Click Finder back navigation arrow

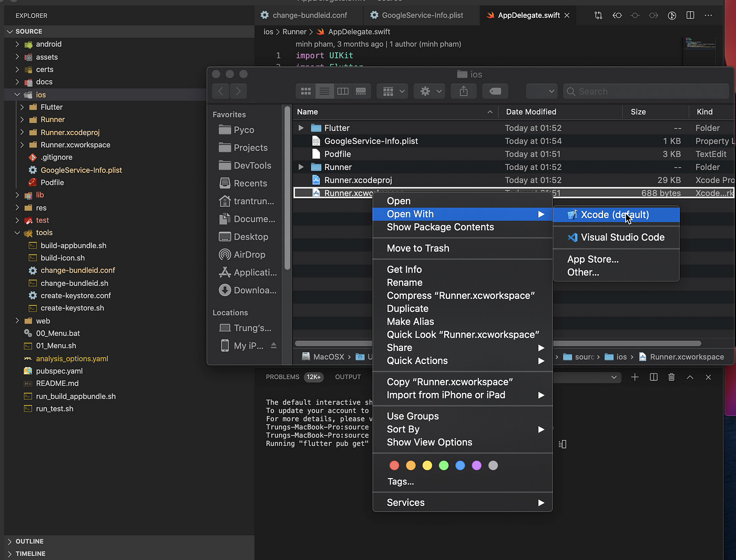tap(221, 91)
